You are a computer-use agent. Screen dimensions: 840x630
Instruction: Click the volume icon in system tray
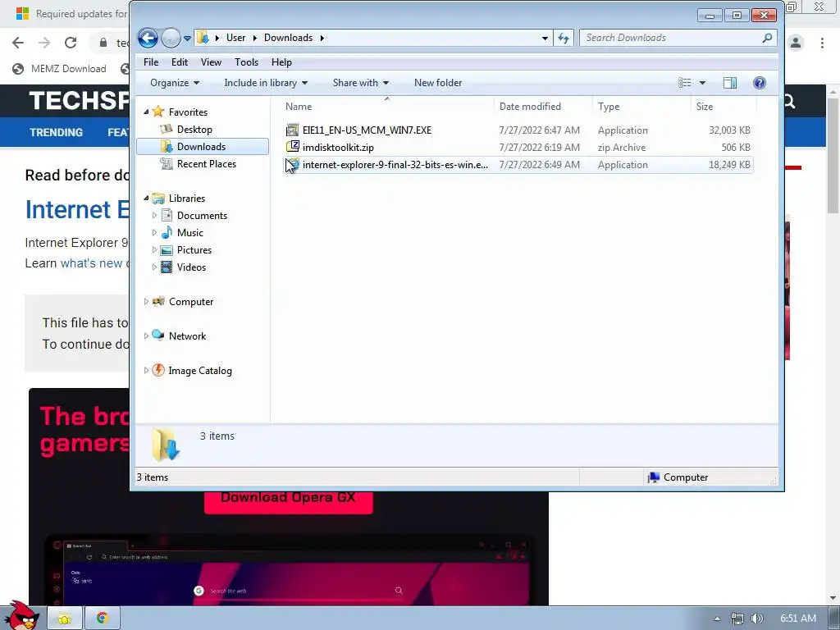(756, 619)
